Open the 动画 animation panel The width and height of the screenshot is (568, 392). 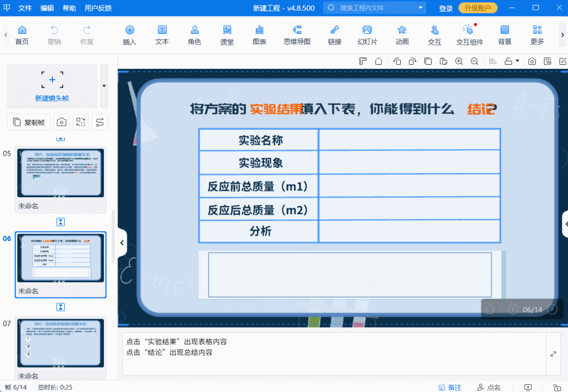click(402, 35)
